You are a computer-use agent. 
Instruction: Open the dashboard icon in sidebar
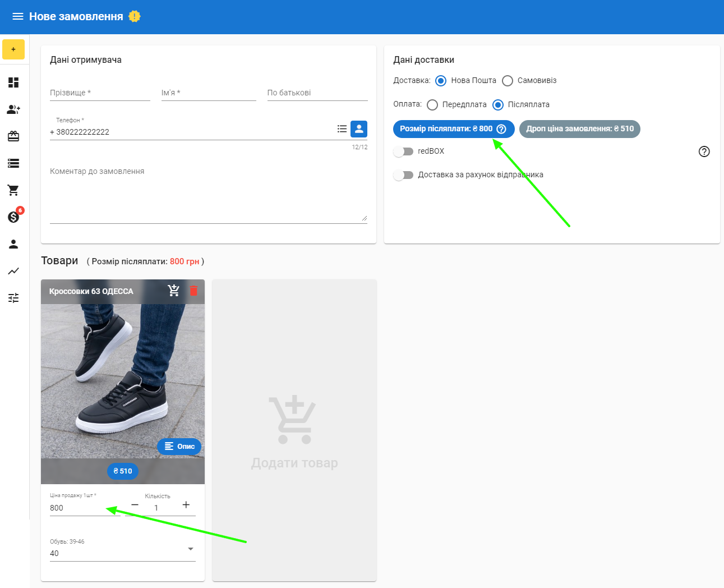click(x=13, y=82)
